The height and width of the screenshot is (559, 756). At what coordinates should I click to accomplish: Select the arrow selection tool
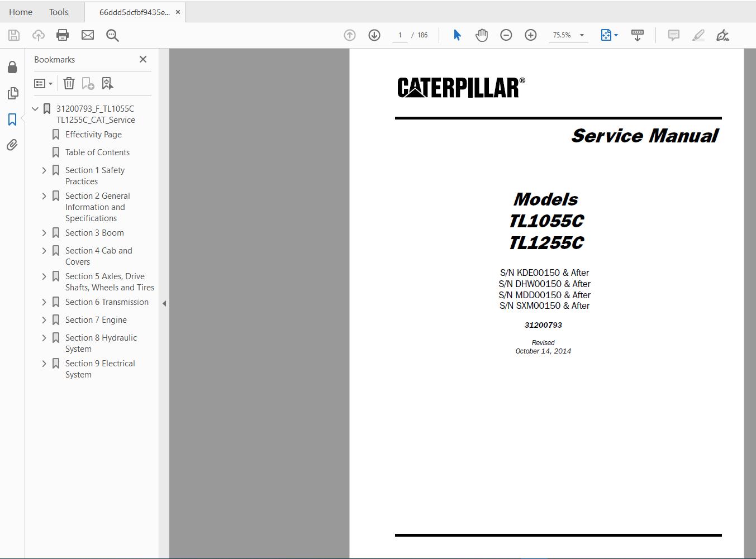pos(457,35)
